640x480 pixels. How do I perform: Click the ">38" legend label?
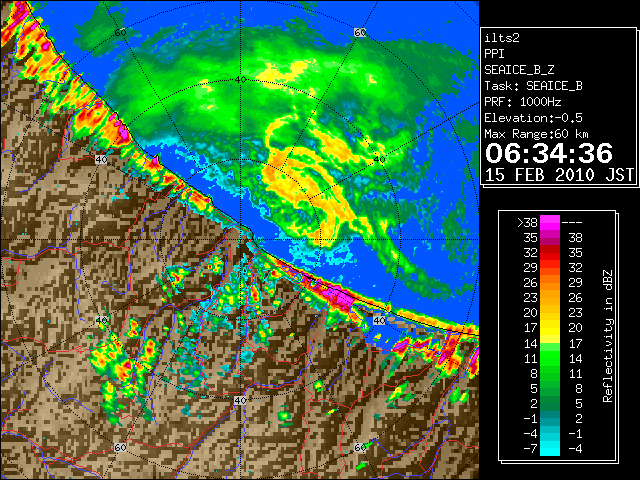pos(527,223)
